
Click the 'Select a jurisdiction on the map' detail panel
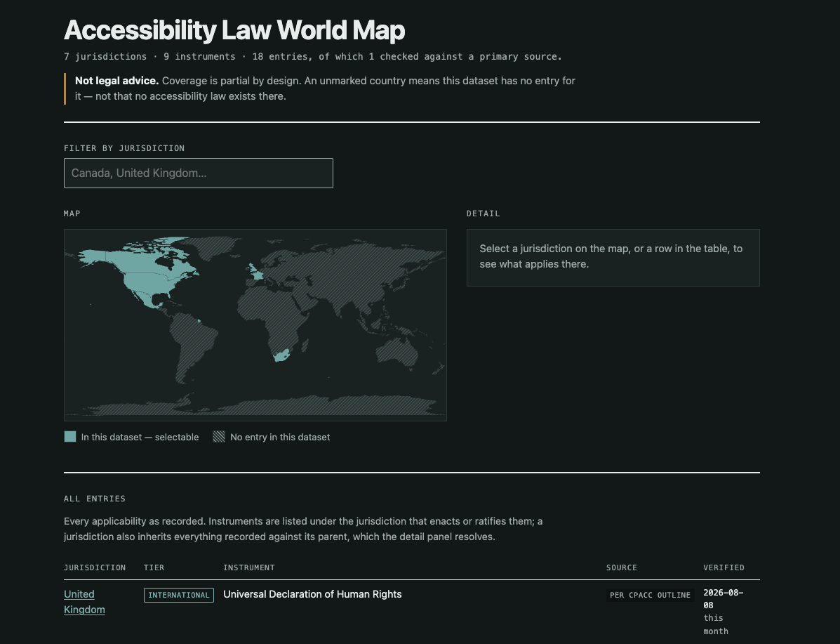pyautogui.click(x=613, y=258)
